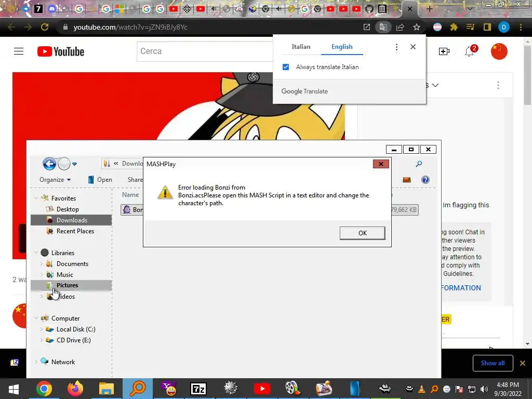Viewport: 532px width, 399px height.
Task: Open the taskbar clock and date
Action: [x=508, y=389]
